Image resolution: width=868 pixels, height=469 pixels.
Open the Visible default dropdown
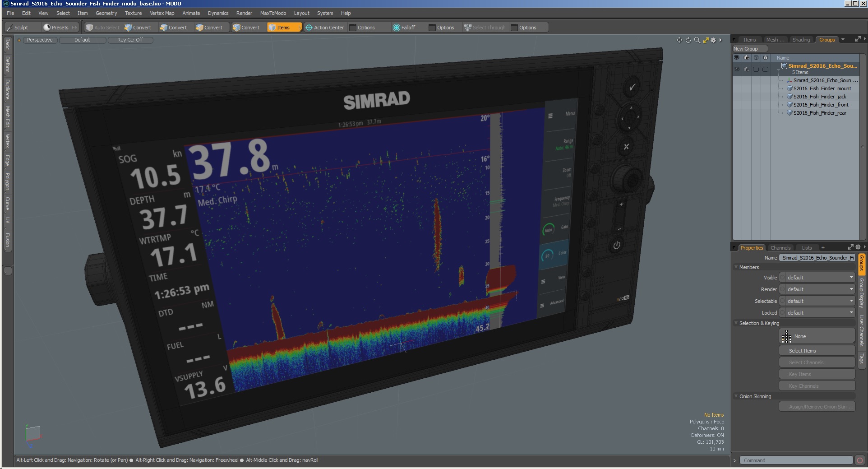(x=817, y=278)
